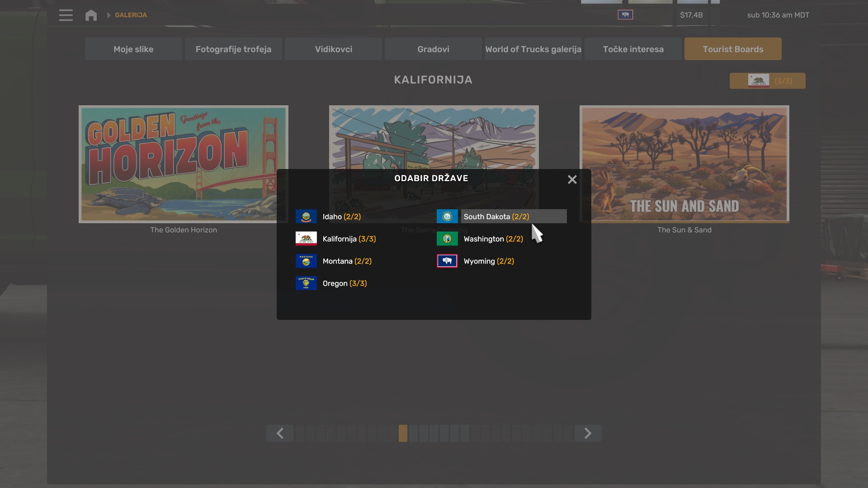Click the South Dakota flag icon
The image size is (868, 488).
coord(447,216)
